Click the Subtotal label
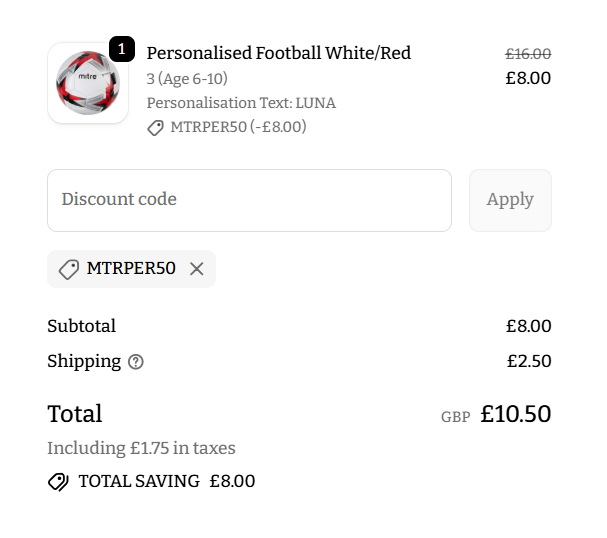The image size is (607, 538). [81, 326]
